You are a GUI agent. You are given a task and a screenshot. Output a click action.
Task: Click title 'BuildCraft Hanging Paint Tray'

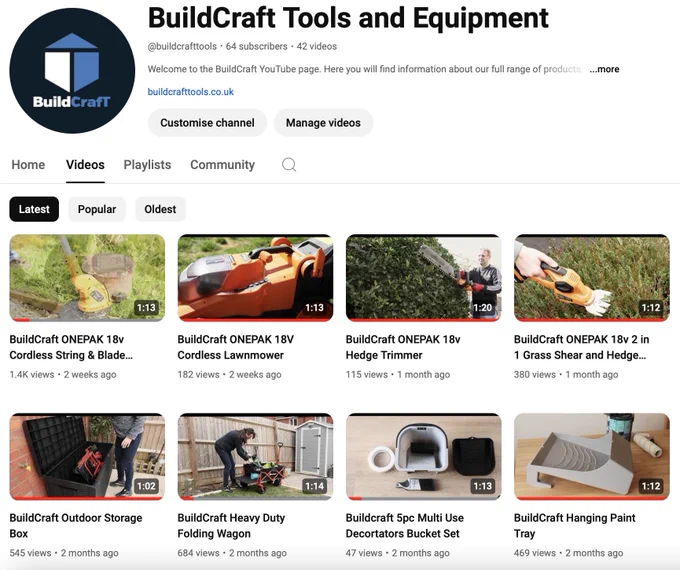point(575,526)
